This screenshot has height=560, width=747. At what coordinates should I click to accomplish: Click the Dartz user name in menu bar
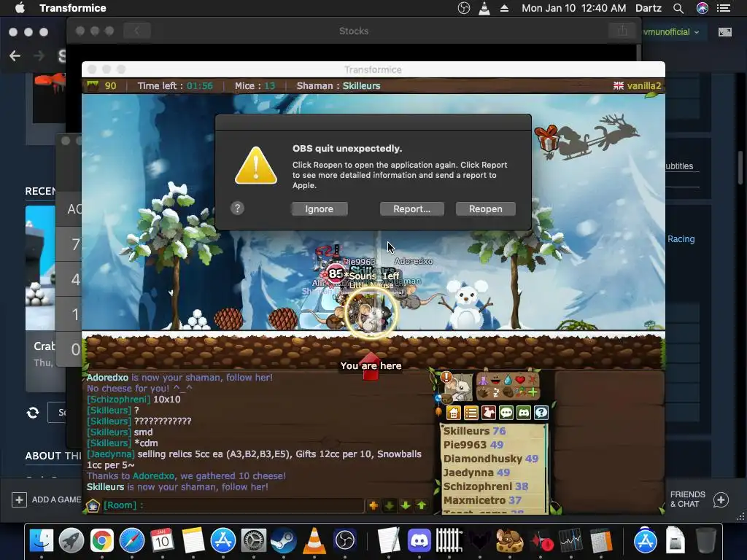[x=649, y=8]
